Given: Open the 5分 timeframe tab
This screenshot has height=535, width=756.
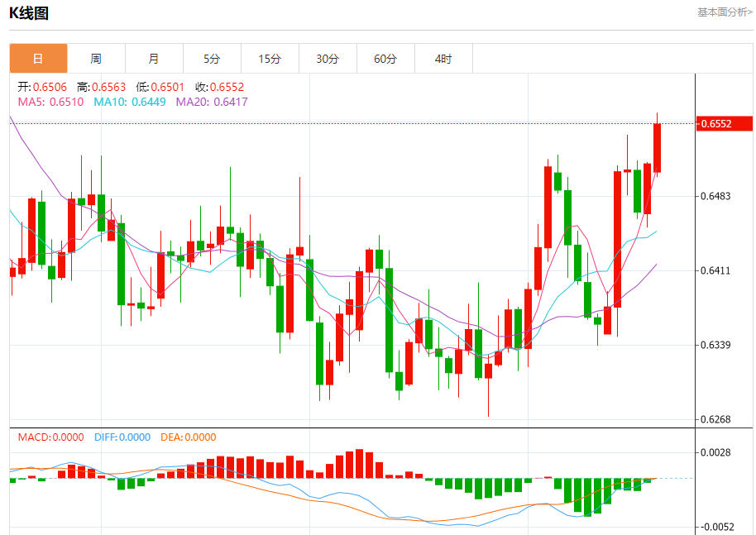Looking at the screenshot, I should click(212, 59).
